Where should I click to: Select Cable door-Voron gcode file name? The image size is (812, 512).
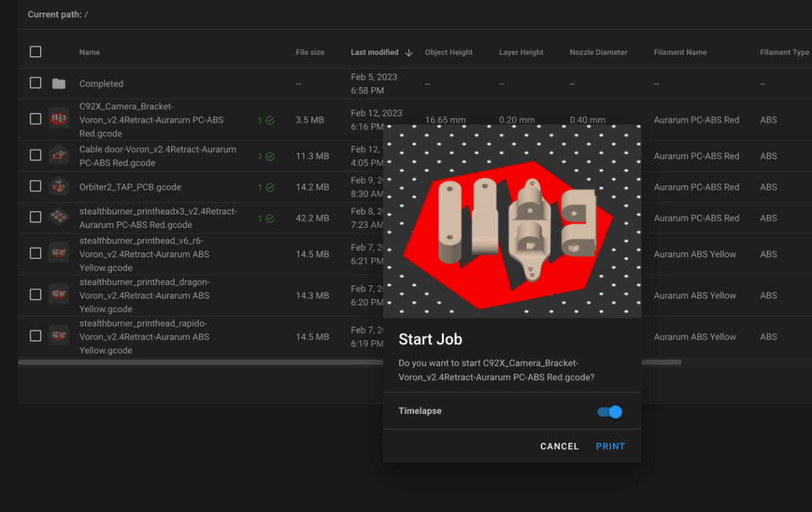coord(158,156)
